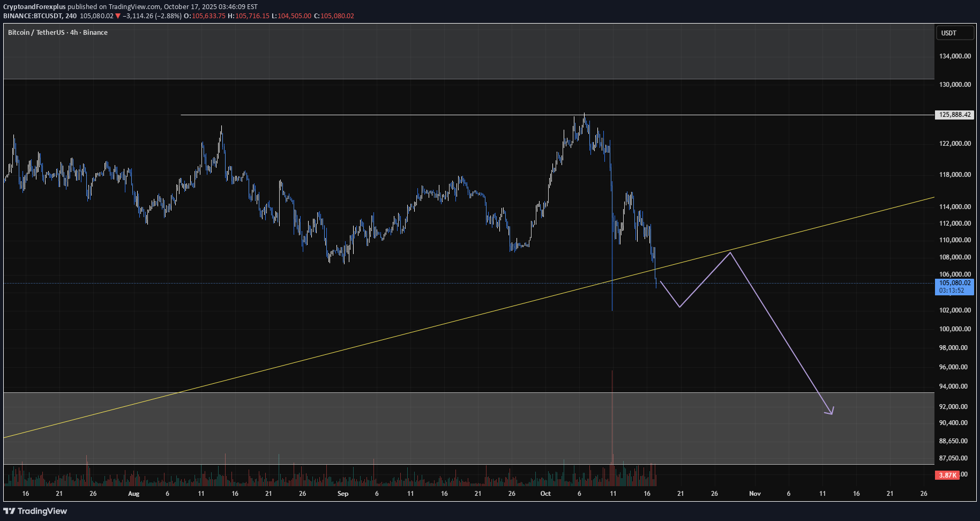Screen dimensions: 980x521
Task: Toggle the blue 105,080.02 price label
Action: click(953, 282)
